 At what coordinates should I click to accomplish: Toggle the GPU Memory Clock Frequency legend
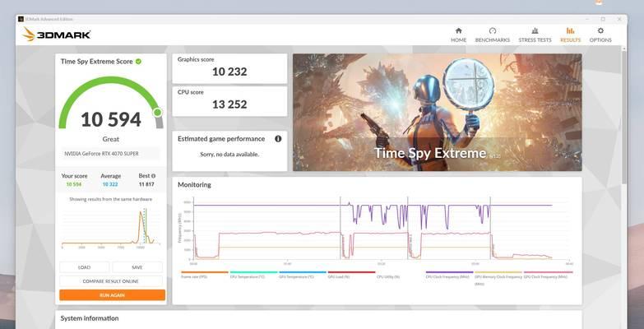(x=498, y=278)
